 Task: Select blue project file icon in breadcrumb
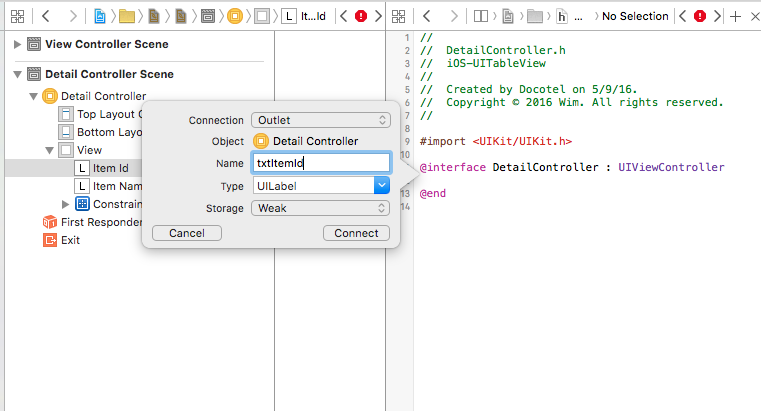pos(99,16)
